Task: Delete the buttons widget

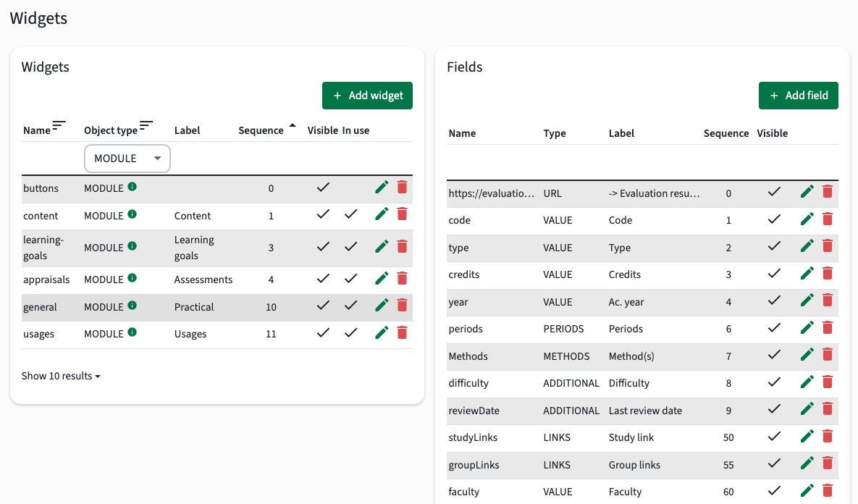Action: coord(402,187)
